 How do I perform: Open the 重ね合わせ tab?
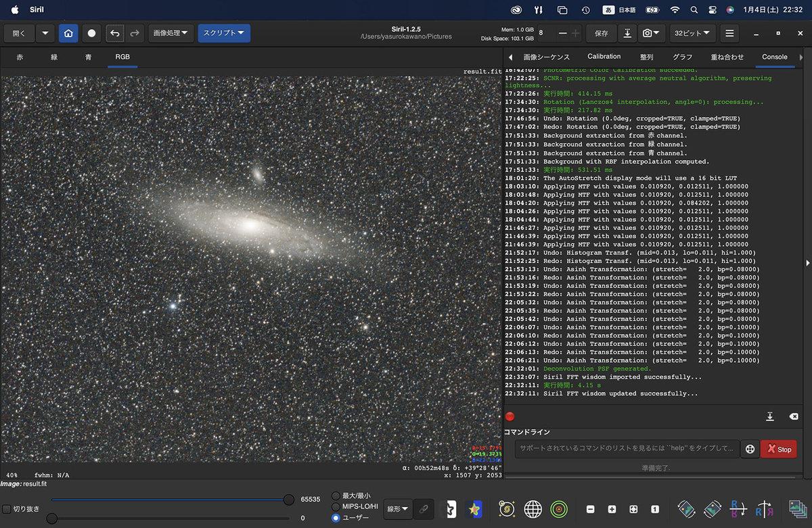coord(727,57)
